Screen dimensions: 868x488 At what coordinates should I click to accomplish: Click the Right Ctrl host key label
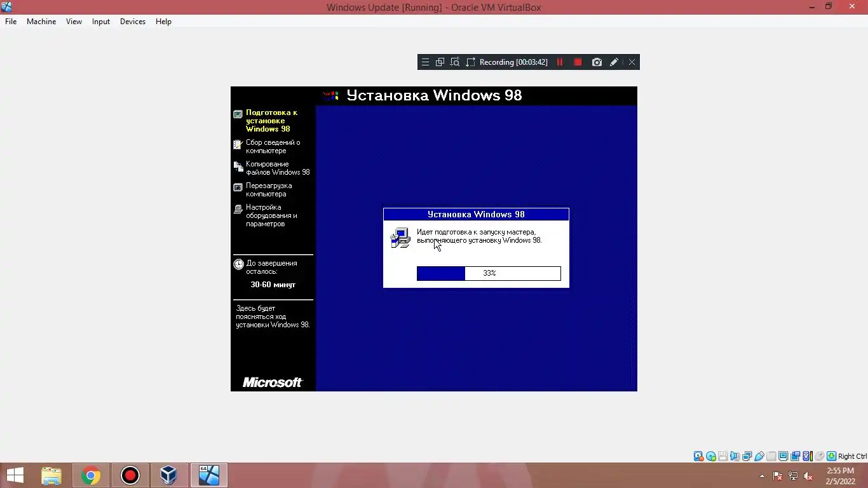click(x=853, y=456)
